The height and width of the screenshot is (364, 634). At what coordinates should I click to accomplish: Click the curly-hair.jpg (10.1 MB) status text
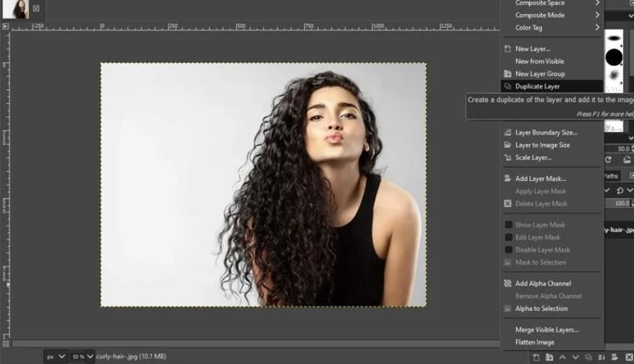point(131,357)
